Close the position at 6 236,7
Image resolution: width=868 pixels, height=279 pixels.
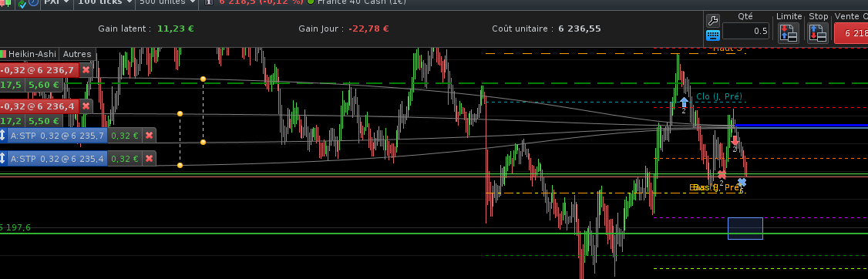(x=86, y=69)
